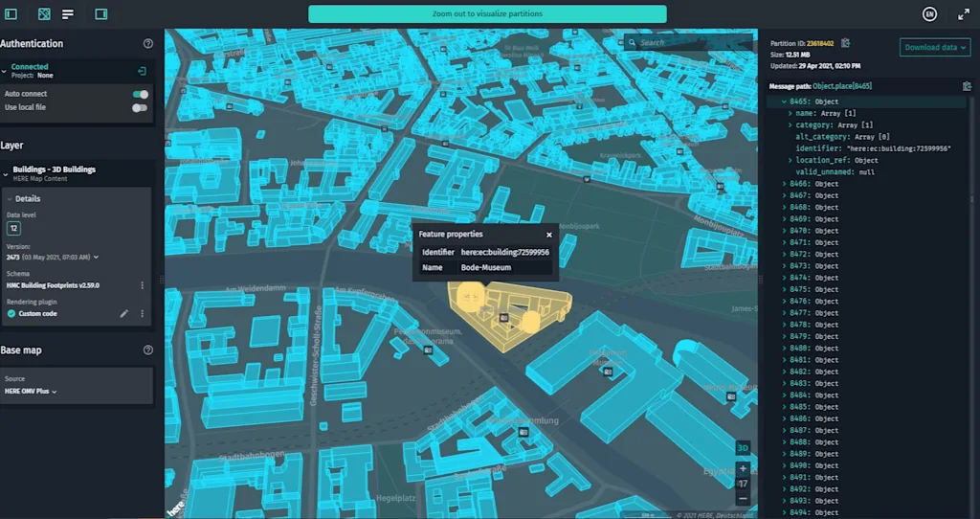Click the Object.place[8465] message path link
Screen dimensions: 980x519
coord(842,86)
